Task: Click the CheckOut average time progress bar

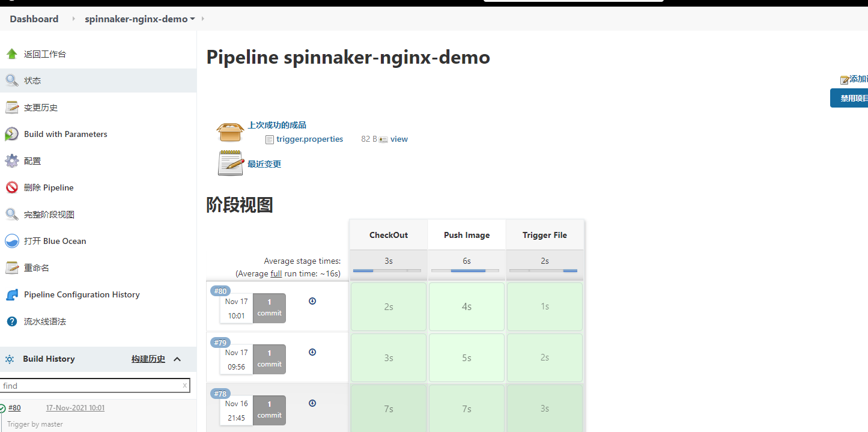Action: coord(388,271)
